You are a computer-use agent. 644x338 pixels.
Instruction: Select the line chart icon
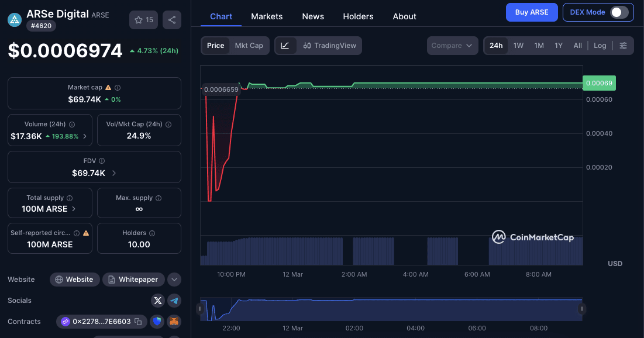point(286,45)
